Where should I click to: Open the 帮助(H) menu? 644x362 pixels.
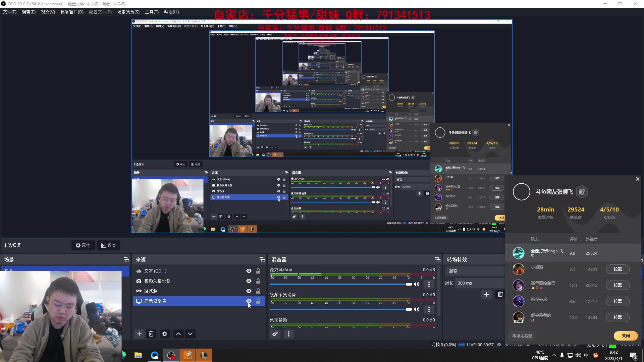171,12
